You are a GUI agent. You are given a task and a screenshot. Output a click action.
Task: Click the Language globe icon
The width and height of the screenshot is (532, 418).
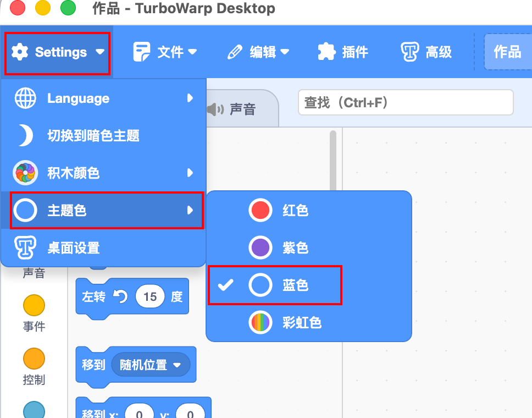25,98
